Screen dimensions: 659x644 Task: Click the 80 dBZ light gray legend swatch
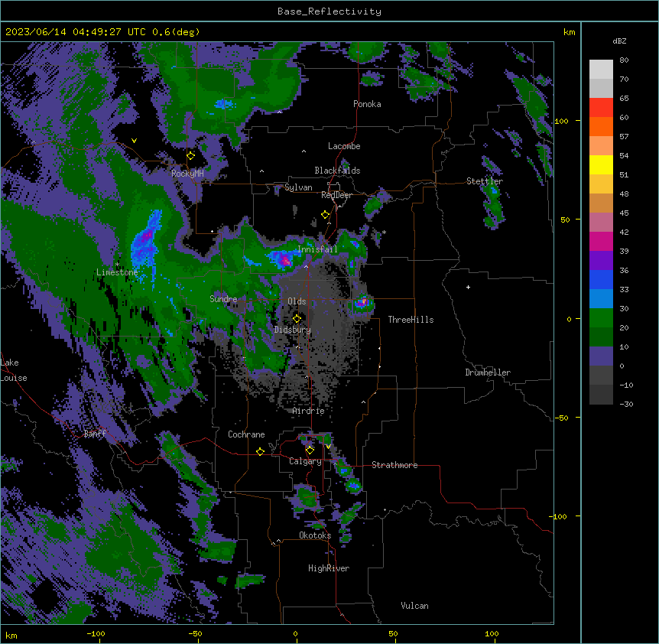[x=602, y=70]
